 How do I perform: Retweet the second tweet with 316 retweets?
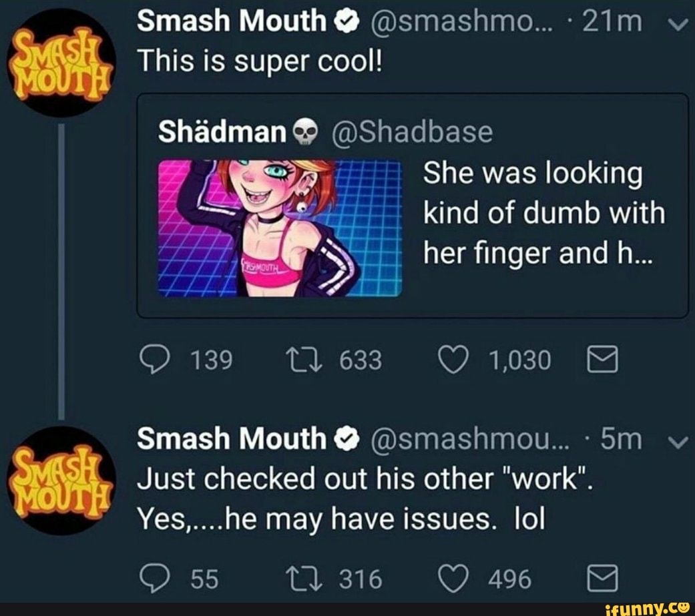[304, 578]
